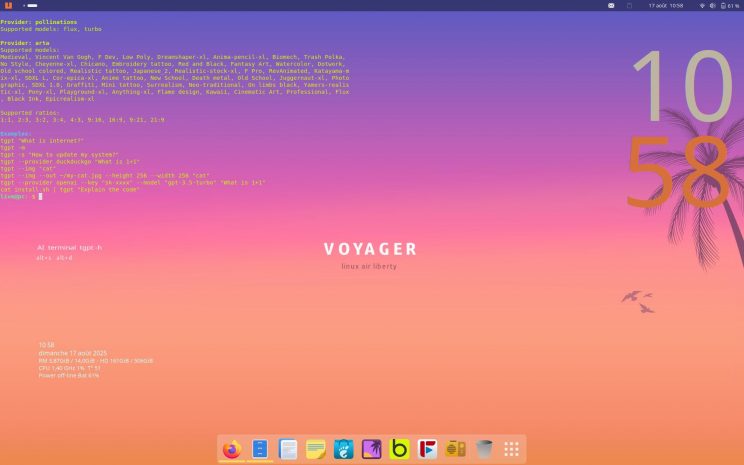Click the 'Power off-line Bat 61%' status text
This screenshot has width=744, height=465.
tap(69, 375)
